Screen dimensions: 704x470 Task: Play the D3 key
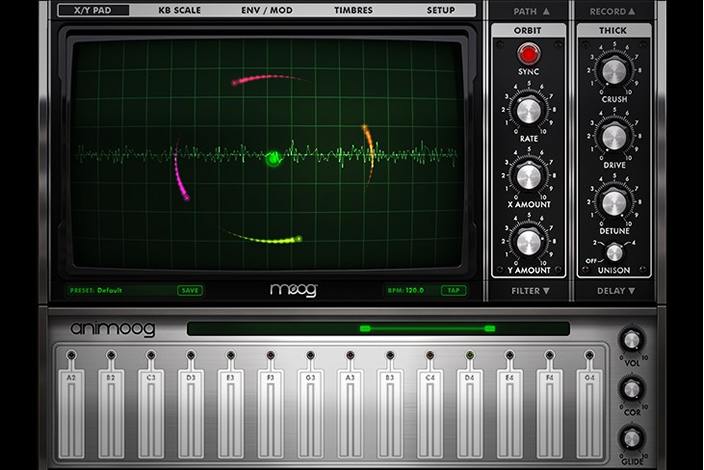(x=191, y=413)
